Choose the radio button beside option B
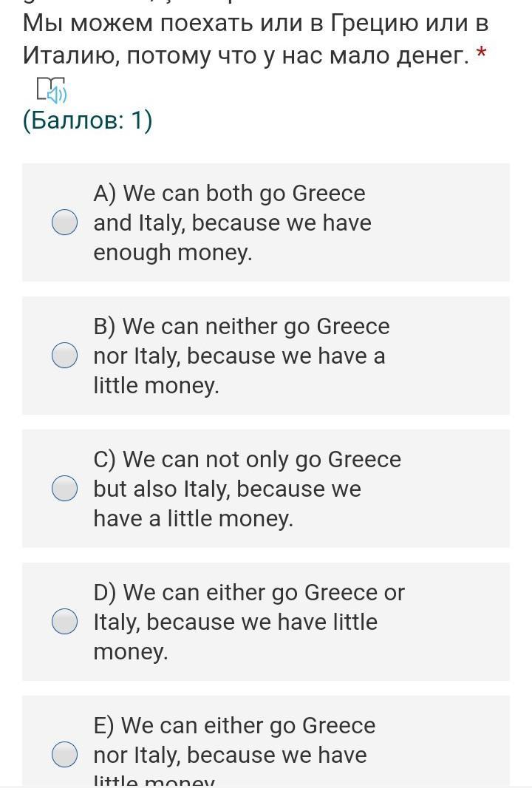The width and height of the screenshot is (532, 791). coord(65,356)
